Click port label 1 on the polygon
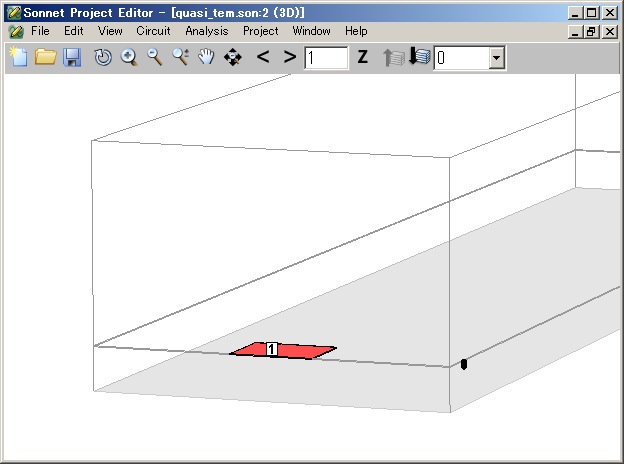The height and width of the screenshot is (464, 624). point(271,349)
